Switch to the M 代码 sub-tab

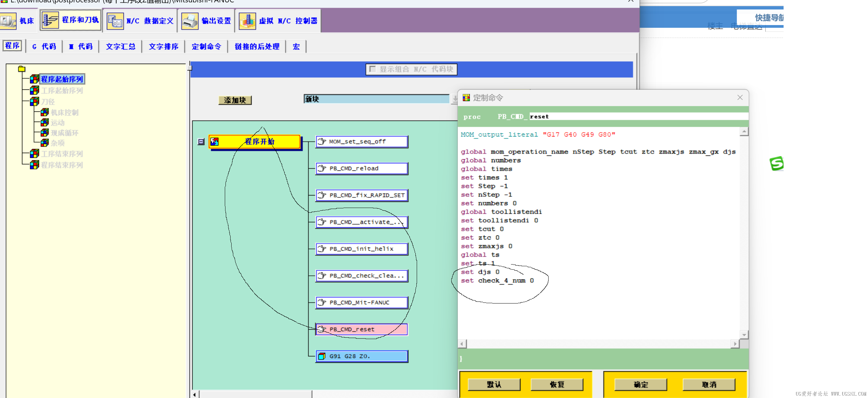point(81,46)
